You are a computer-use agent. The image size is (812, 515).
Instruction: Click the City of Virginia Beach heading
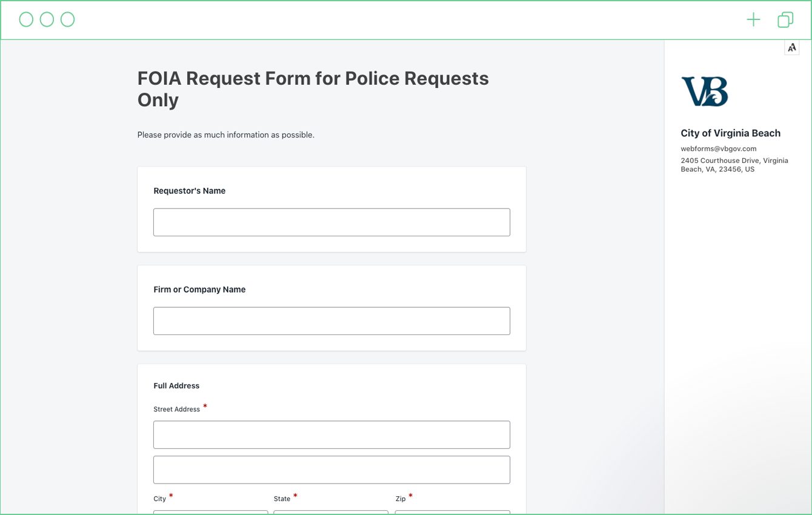click(731, 133)
